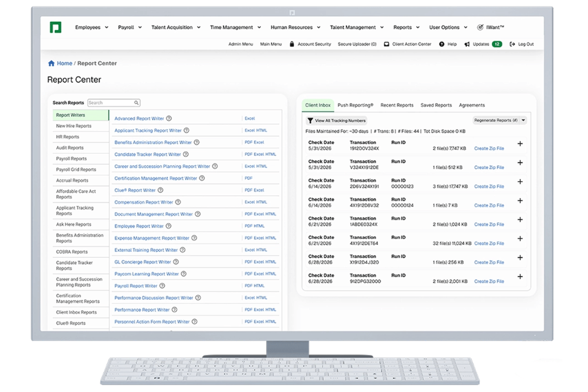Open help for Compensation Report Writer
The width and height of the screenshot is (588, 392).
point(178,202)
